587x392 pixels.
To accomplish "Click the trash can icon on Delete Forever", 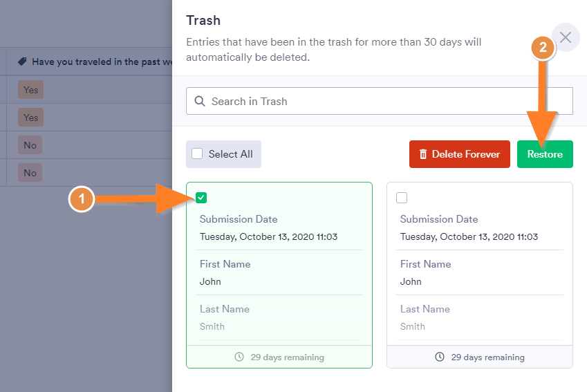I will [423, 154].
